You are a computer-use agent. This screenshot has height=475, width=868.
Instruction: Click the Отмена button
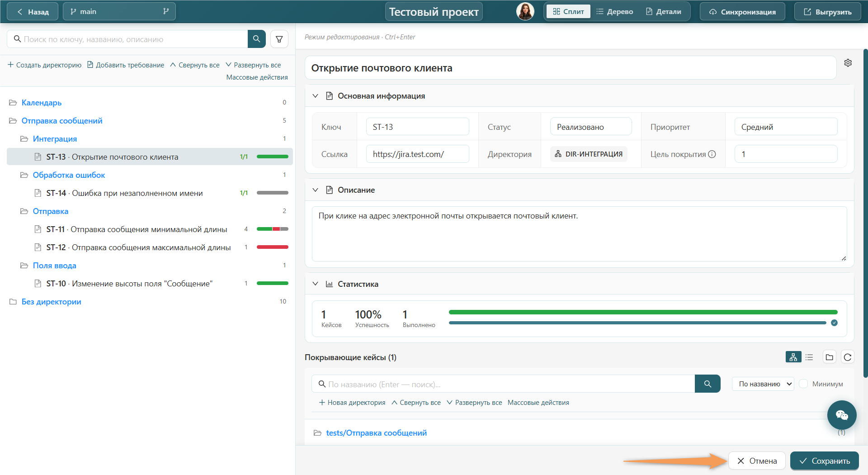tap(757, 461)
